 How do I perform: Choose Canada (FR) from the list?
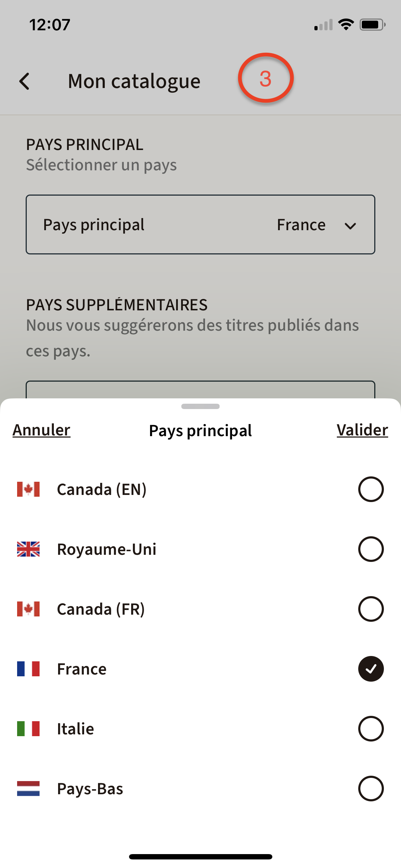(x=200, y=609)
